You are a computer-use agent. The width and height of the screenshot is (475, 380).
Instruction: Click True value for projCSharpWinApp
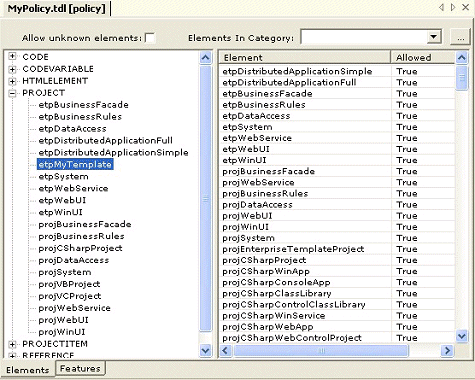pyautogui.click(x=407, y=271)
